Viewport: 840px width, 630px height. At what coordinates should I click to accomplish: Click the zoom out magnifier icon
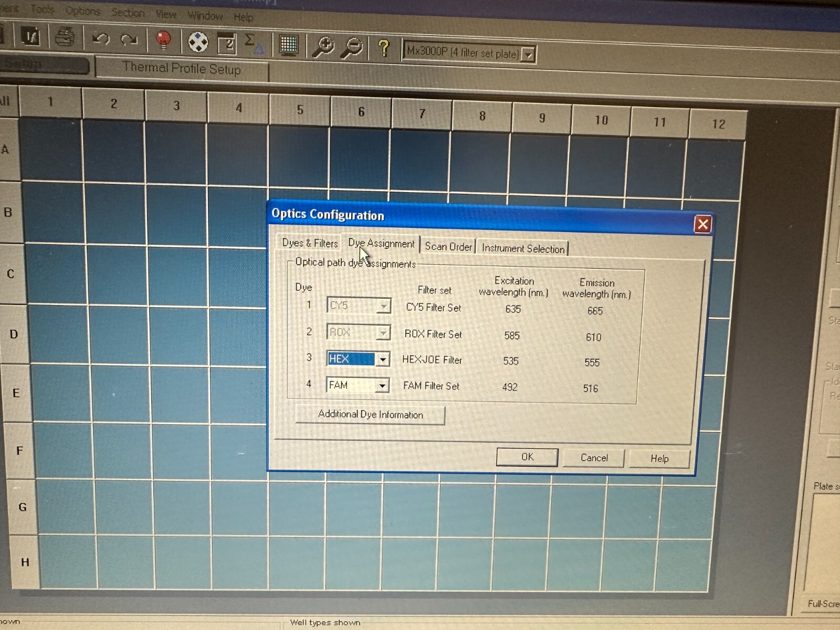pos(352,48)
